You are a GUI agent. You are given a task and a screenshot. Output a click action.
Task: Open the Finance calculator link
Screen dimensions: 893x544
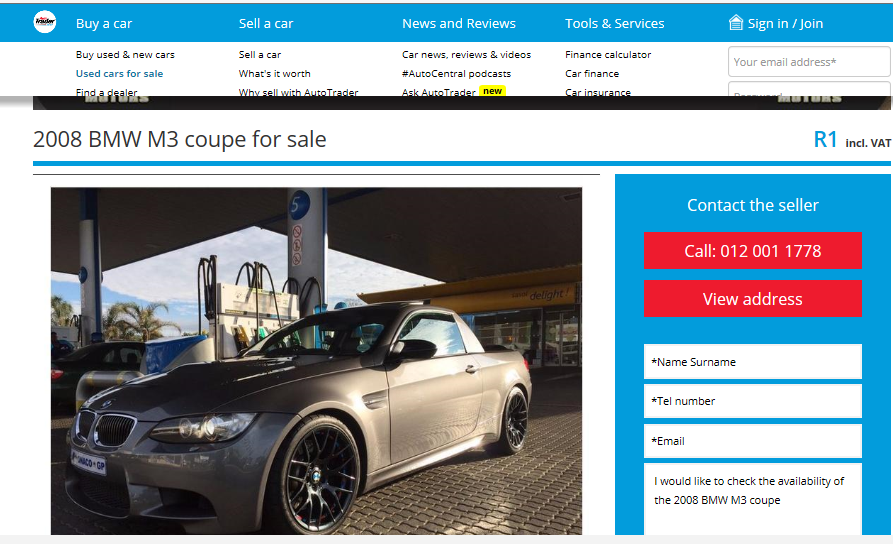click(x=608, y=55)
